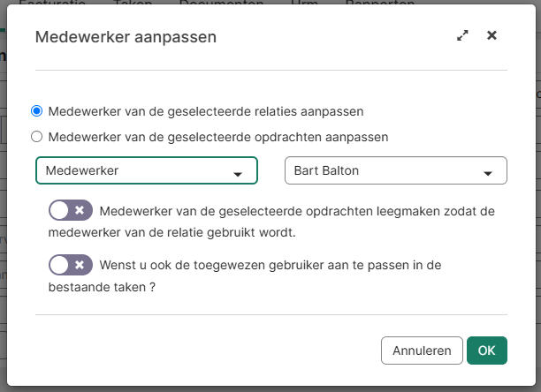Click the 'Medewerker aanpassen' dialog title
The width and height of the screenshot is (541, 392).
tap(126, 37)
